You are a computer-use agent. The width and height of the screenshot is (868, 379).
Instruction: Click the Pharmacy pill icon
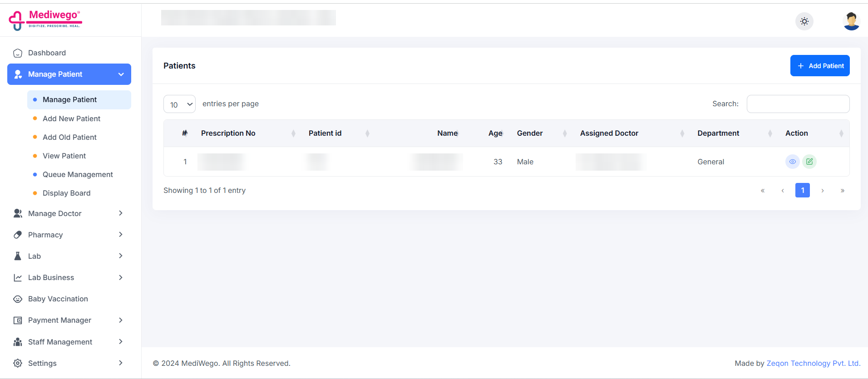(18, 235)
